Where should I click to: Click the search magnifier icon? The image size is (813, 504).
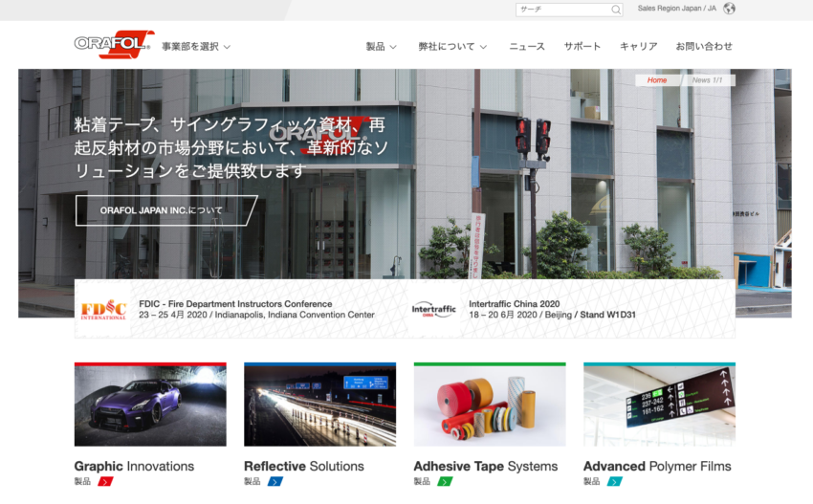615,10
